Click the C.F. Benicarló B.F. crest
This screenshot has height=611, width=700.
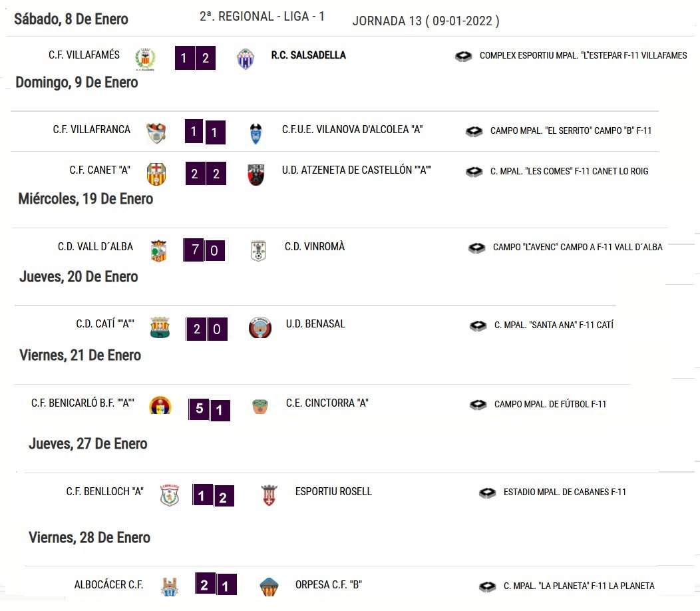(x=160, y=405)
